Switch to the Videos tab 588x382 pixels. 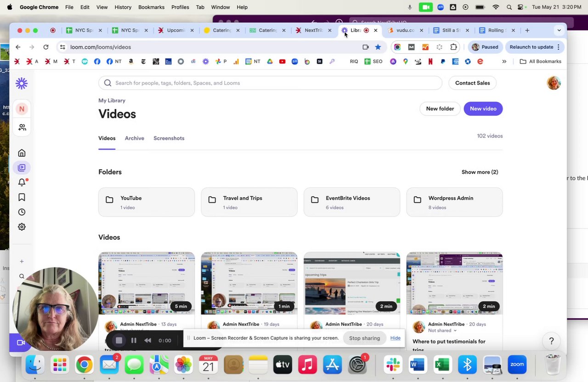107,138
